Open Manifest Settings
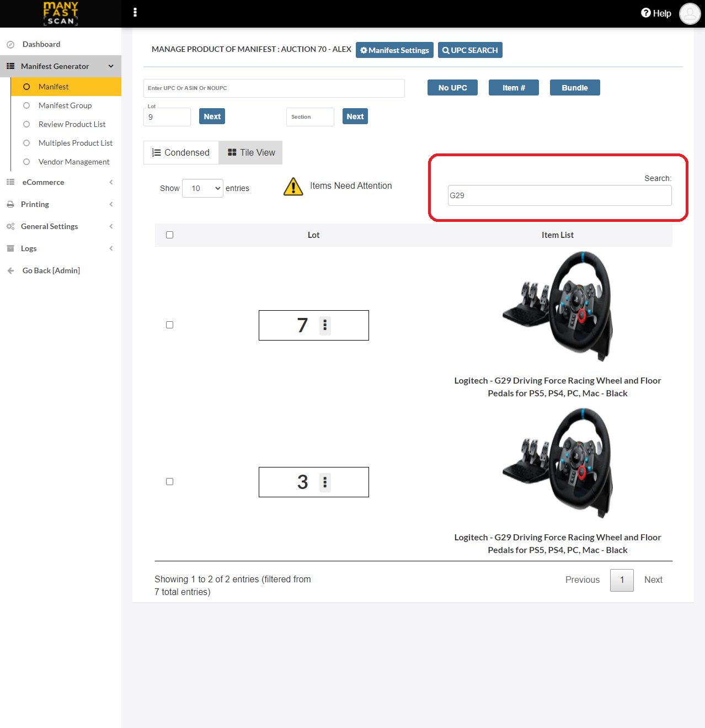705x728 pixels. [x=394, y=50]
